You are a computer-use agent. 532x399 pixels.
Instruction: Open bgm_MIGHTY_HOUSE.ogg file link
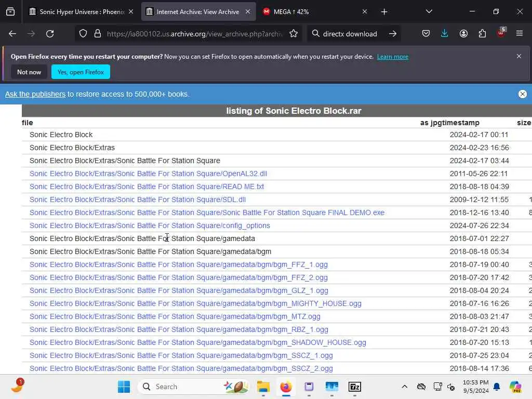pos(195,303)
